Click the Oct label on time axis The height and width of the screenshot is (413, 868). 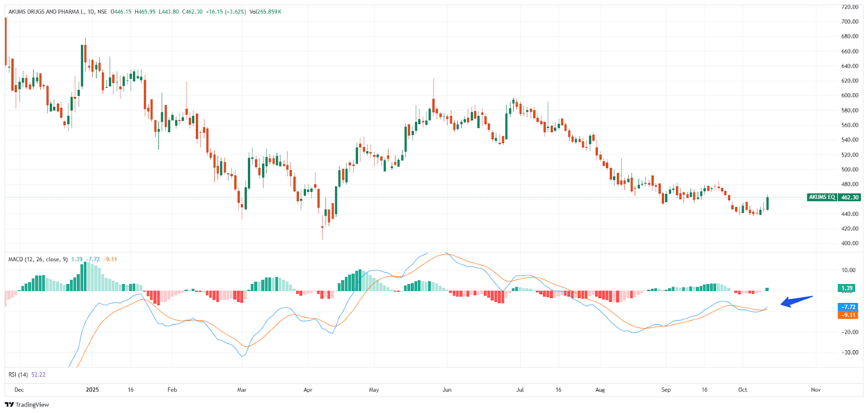[x=743, y=390]
